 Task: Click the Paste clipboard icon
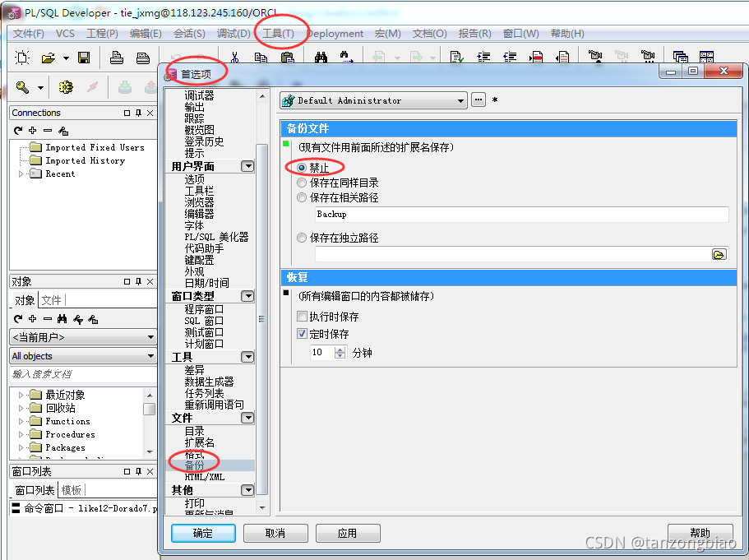287,58
